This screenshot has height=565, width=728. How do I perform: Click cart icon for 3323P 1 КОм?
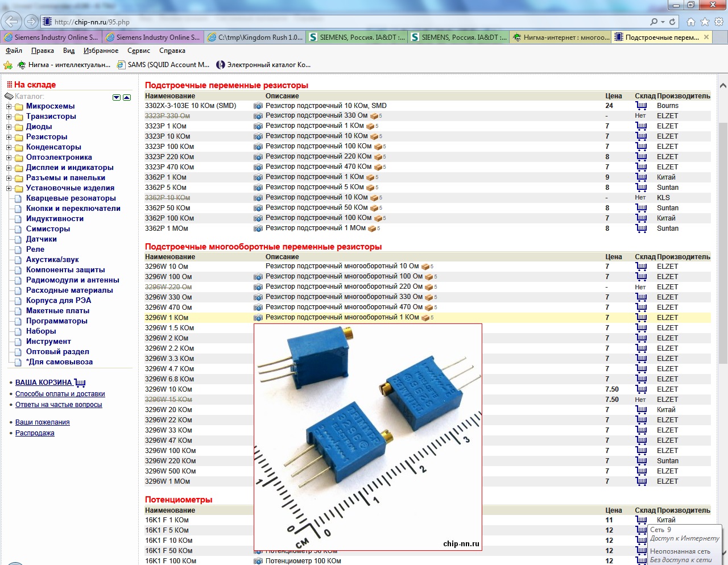coord(641,126)
